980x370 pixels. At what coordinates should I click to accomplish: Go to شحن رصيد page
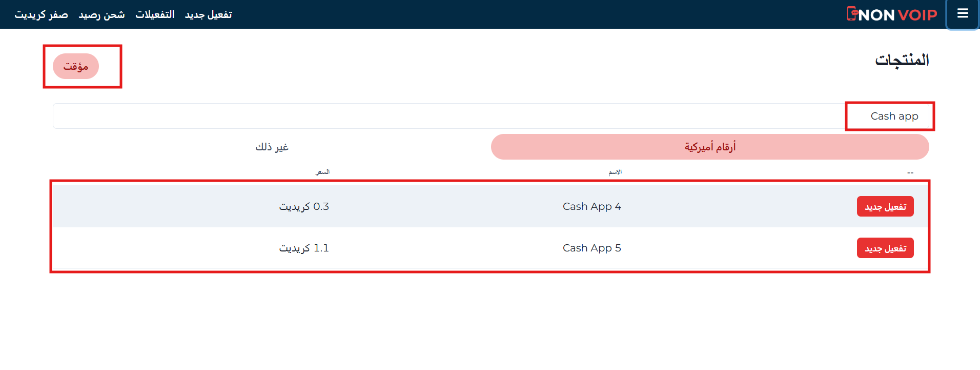101,14
